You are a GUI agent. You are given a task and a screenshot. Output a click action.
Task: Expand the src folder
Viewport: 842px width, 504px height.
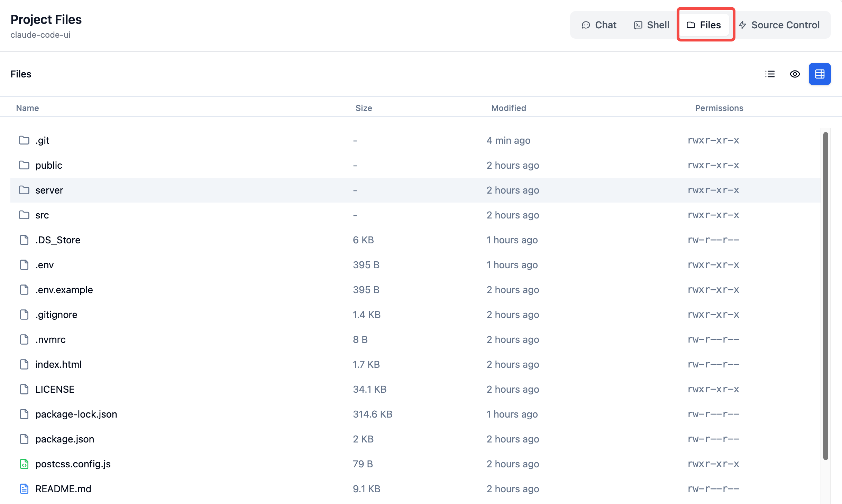coord(42,215)
